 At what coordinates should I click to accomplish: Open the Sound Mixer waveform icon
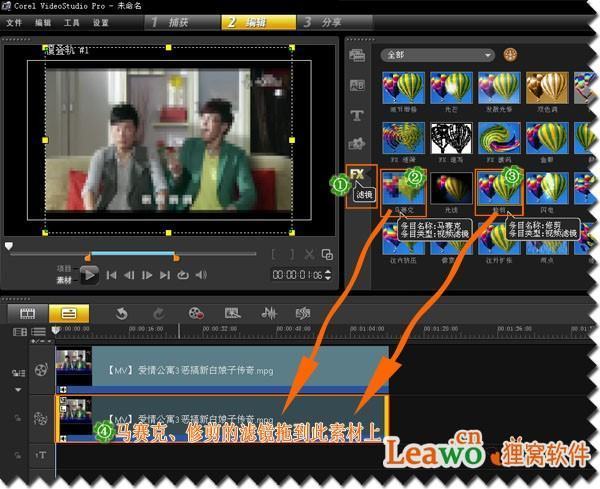[269, 313]
